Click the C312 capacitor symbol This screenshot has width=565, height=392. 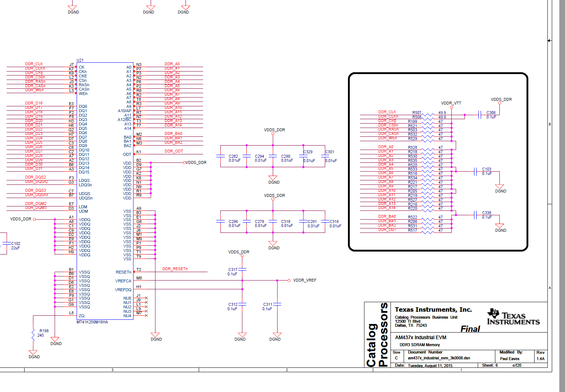point(242,304)
